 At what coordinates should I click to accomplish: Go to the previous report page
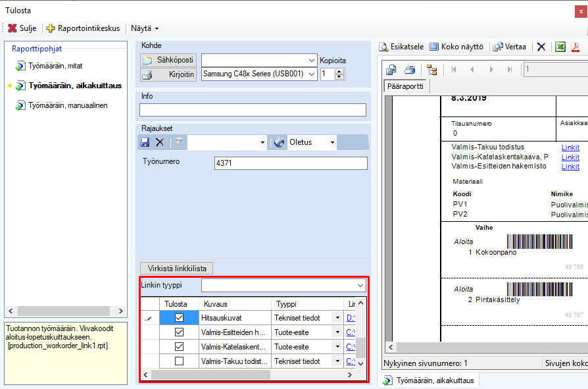472,69
